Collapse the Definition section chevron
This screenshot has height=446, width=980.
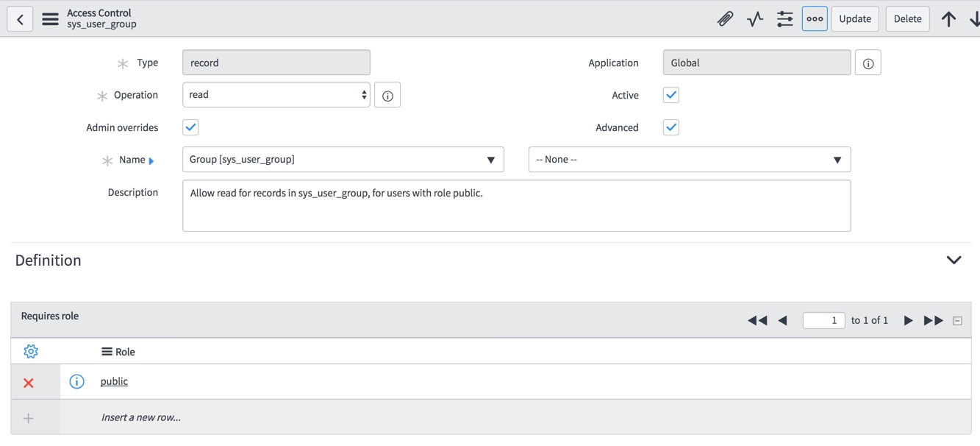[954, 261]
